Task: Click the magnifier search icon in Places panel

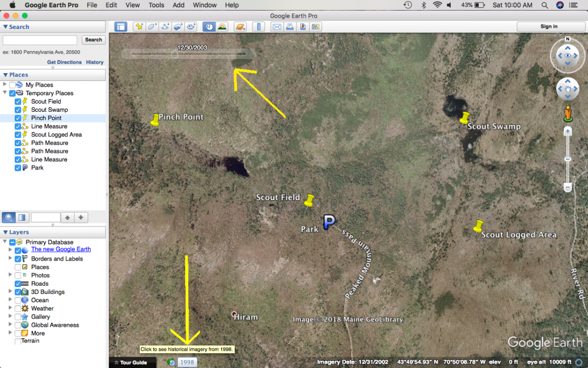Action: [x=8, y=217]
